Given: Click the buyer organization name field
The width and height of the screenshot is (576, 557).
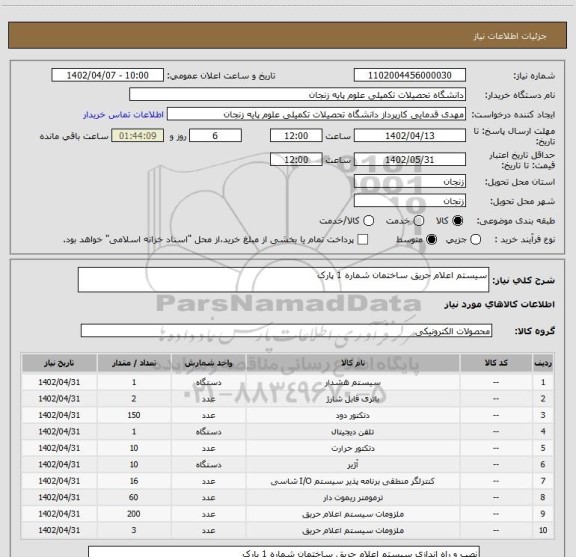Looking at the screenshot, I should 298,95.
